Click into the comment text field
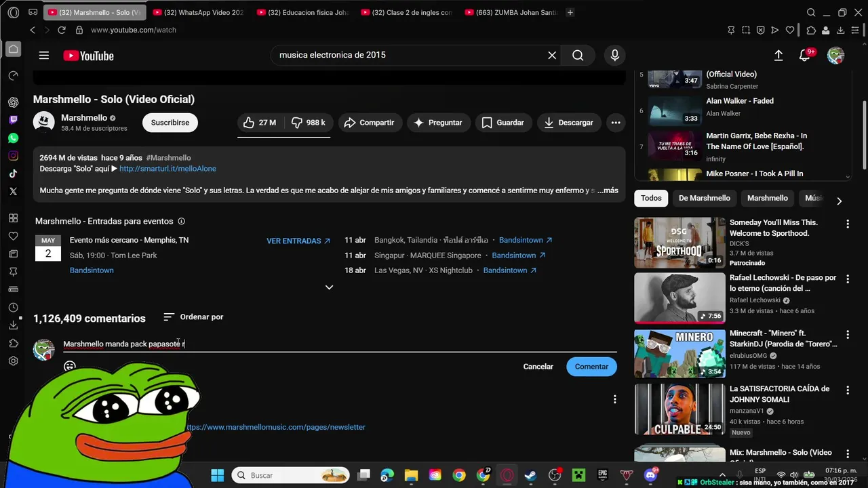The image size is (868, 488). coord(340,344)
